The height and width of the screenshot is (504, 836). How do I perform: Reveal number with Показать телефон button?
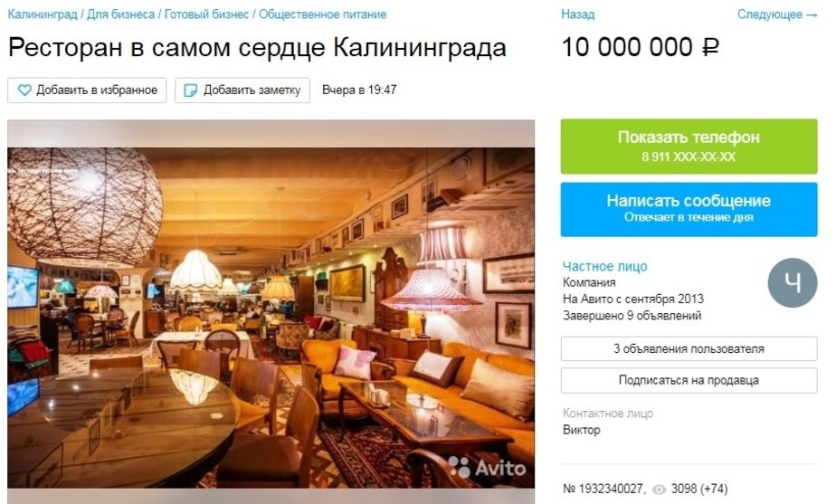pyautogui.click(x=689, y=147)
